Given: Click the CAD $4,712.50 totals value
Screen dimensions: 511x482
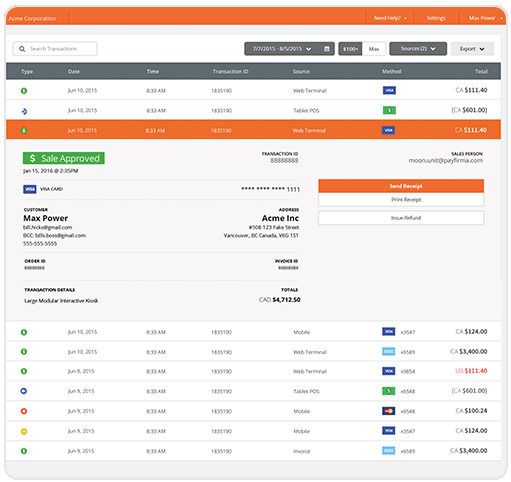Looking at the screenshot, I should click(x=279, y=300).
